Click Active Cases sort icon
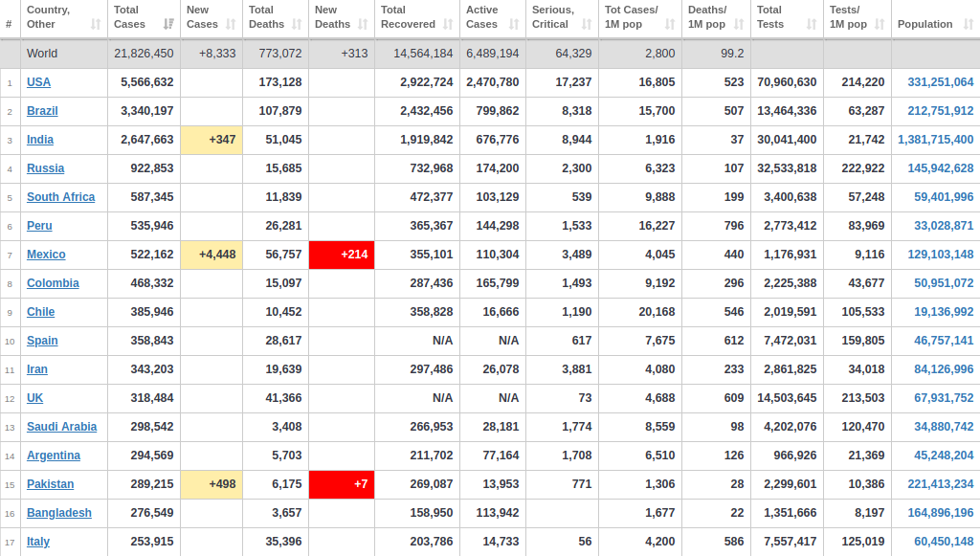This screenshot has width=980, height=556. click(x=514, y=24)
